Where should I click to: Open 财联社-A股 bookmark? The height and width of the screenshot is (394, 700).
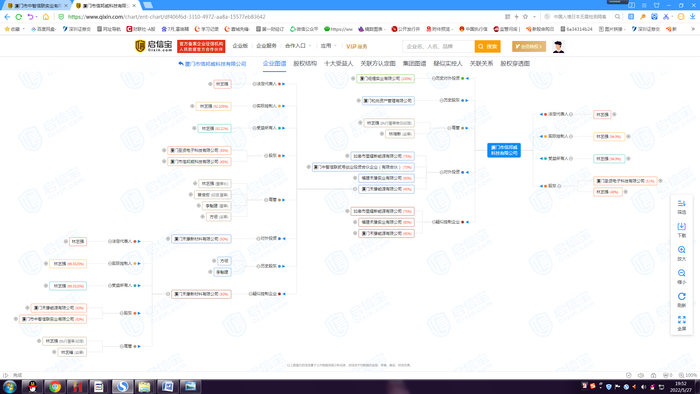(x=141, y=29)
